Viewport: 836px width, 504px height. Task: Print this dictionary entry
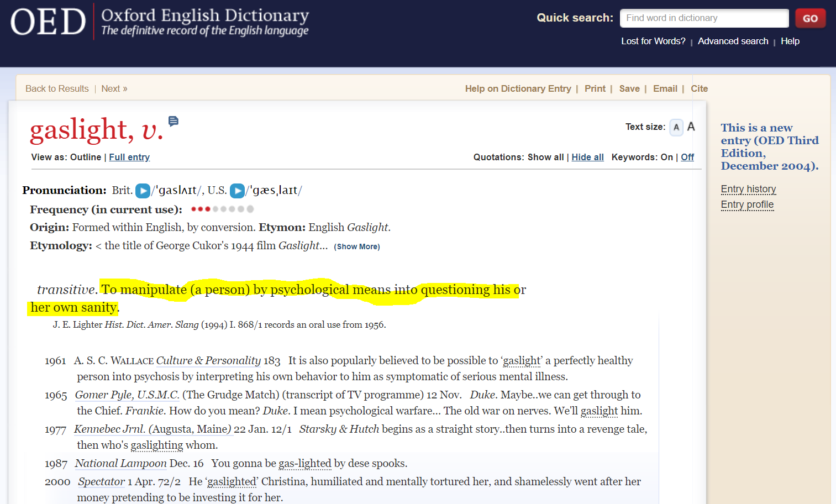tap(595, 88)
